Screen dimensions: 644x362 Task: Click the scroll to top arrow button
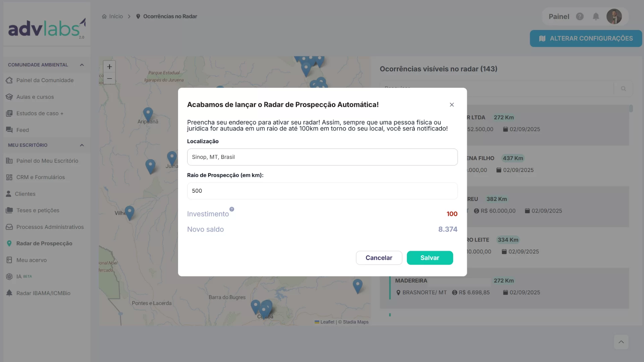(x=621, y=342)
